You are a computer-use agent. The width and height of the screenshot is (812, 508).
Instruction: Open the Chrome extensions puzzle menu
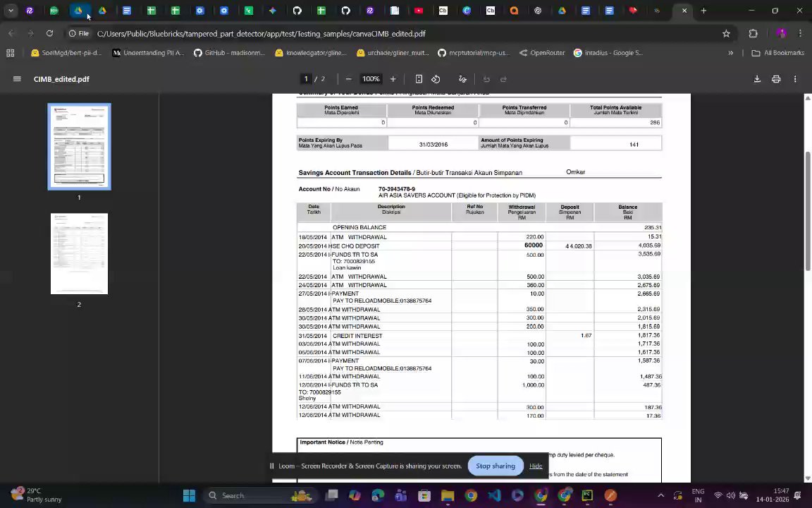753,33
